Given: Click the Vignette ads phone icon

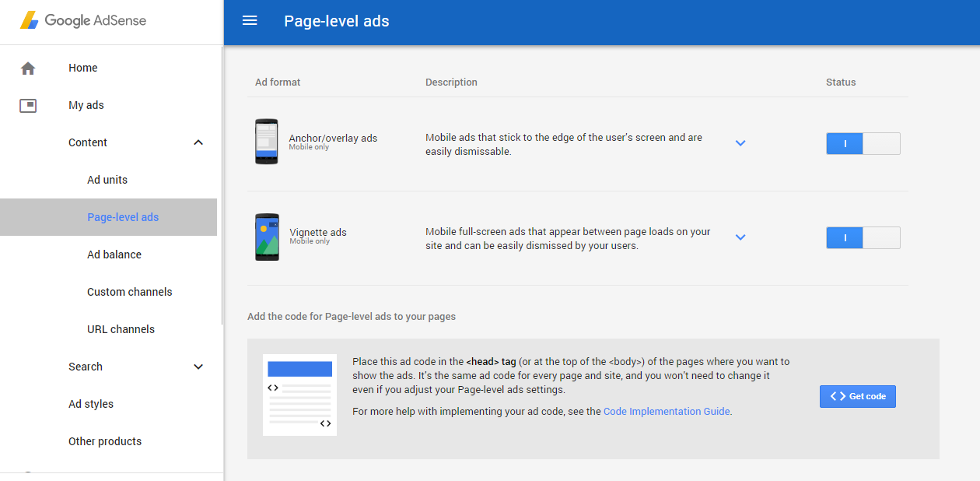Looking at the screenshot, I should pyautogui.click(x=266, y=237).
